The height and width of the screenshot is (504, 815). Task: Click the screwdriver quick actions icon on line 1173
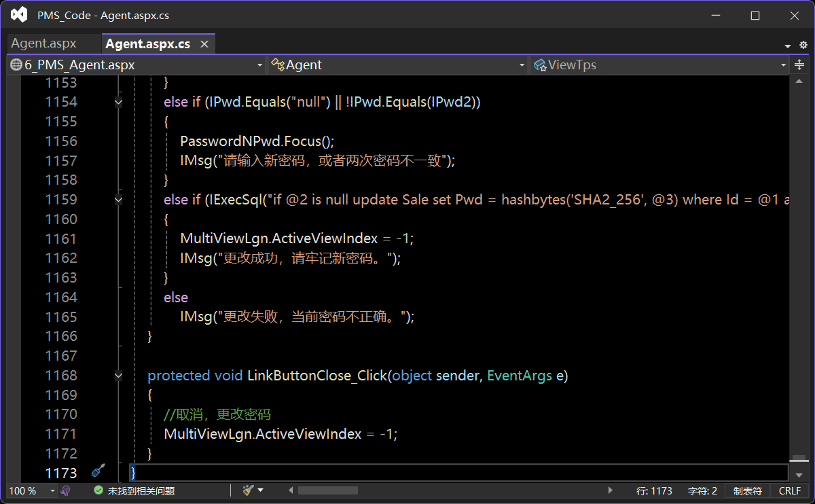pos(98,471)
